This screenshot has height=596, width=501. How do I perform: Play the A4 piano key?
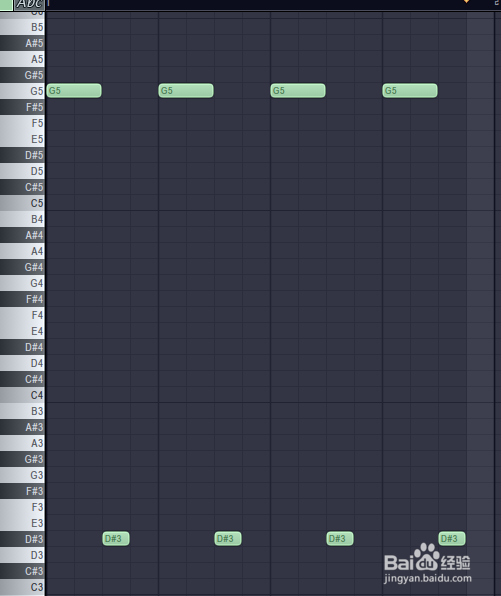(x=22, y=251)
